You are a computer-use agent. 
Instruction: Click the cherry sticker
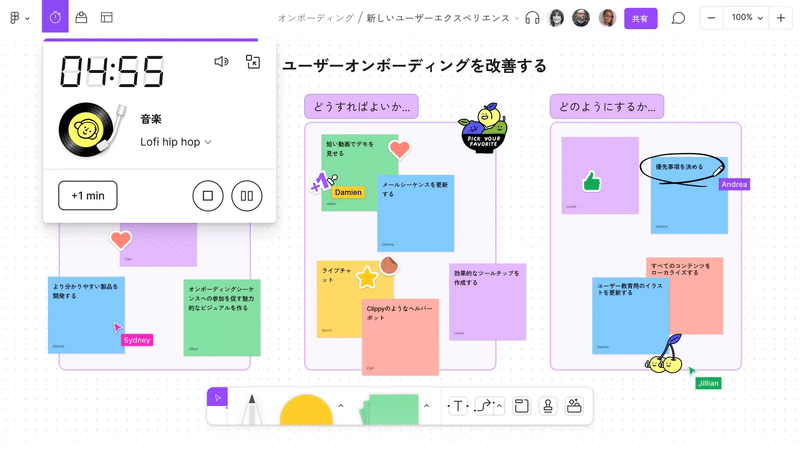(664, 354)
